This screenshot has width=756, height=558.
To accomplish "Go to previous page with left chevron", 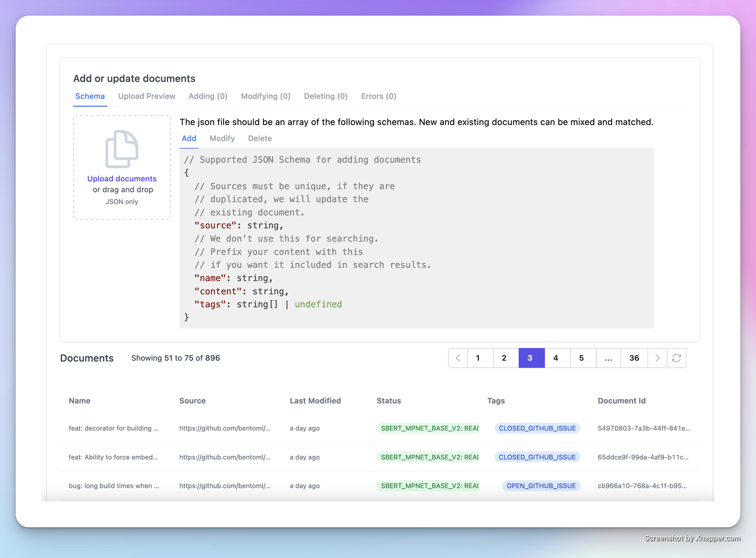I will pos(458,358).
